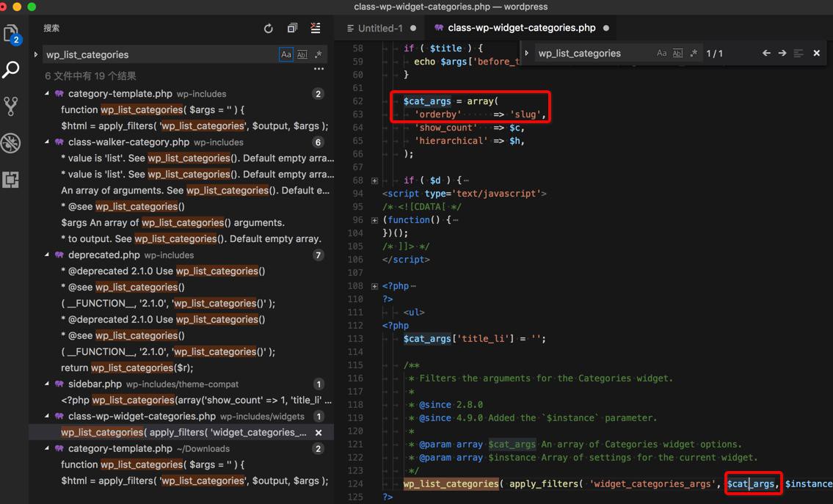Toggle Match Whole Word in search panel
The height and width of the screenshot is (504, 833).
pos(302,54)
